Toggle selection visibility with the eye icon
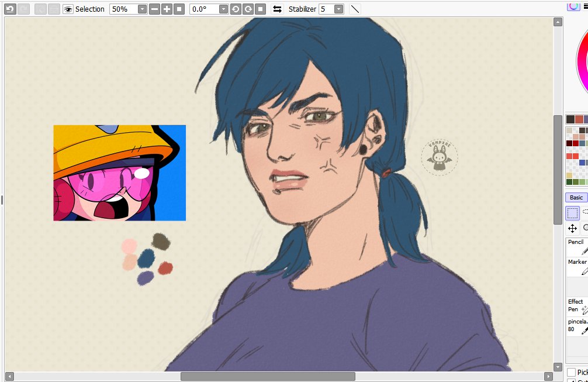The height and width of the screenshot is (382, 588). 69,9
